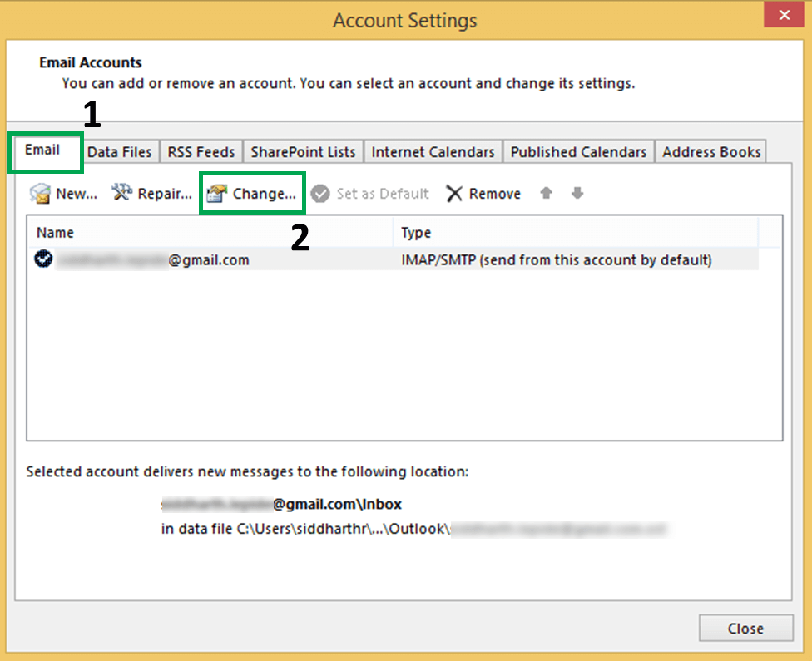Sort accounts by Type column header
Viewport: 812px width, 661px height.
(574, 233)
